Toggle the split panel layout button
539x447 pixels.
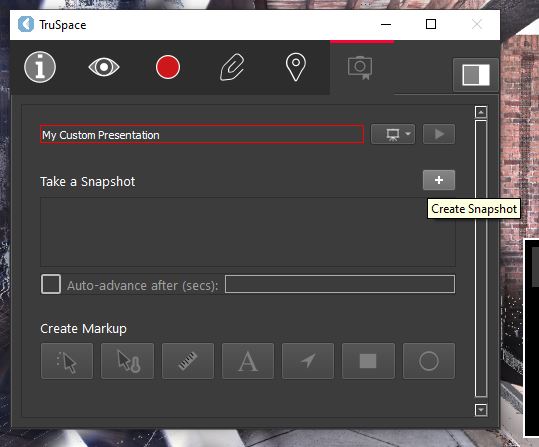pyautogui.click(x=476, y=75)
